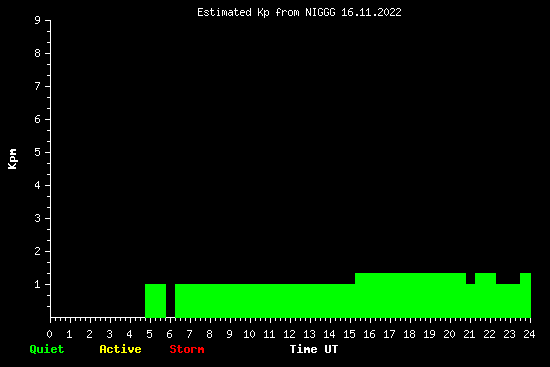550x367 pixels.
Task: Click the 'Kpm' vertical axis label
Action: coord(12,159)
